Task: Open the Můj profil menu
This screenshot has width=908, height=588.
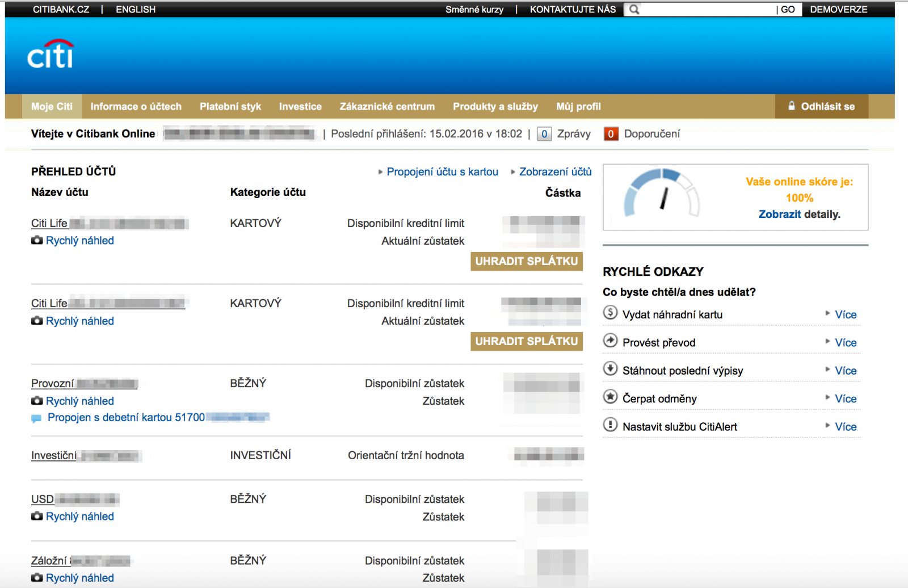Action: [578, 107]
